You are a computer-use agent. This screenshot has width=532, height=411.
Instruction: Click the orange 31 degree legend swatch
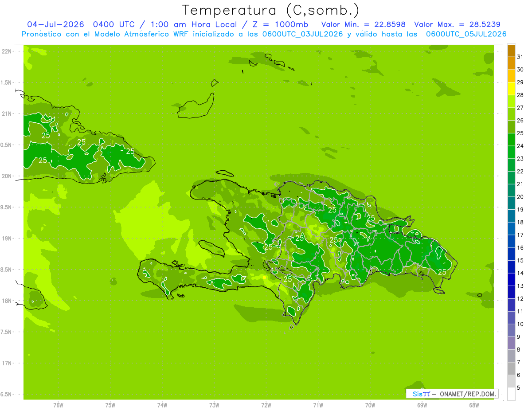pos(511,51)
